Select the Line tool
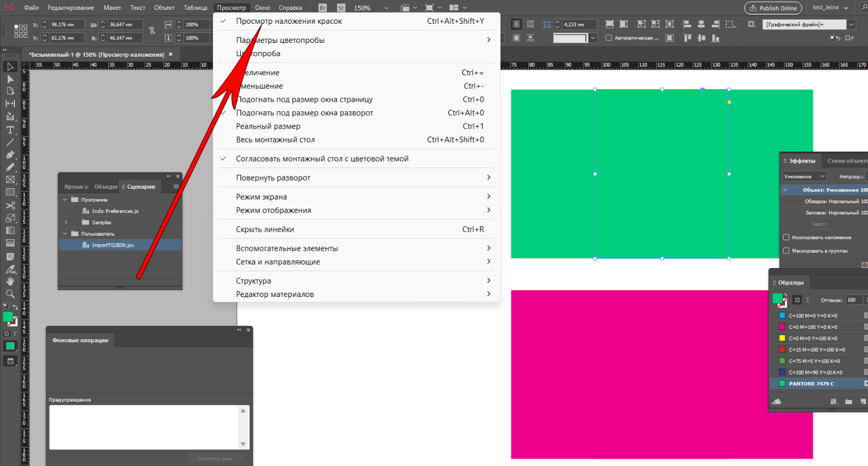 click(10, 142)
